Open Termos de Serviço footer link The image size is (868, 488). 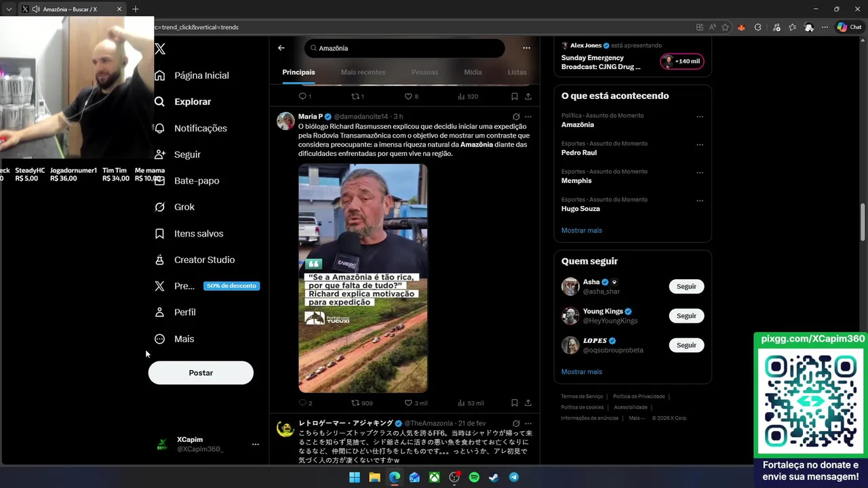pyautogui.click(x=582, y=396)
